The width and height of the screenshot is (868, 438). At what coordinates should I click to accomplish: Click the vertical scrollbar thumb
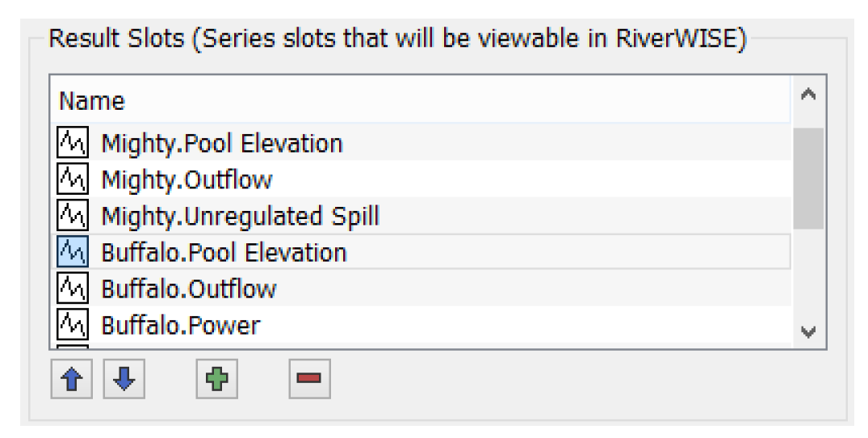808,178
